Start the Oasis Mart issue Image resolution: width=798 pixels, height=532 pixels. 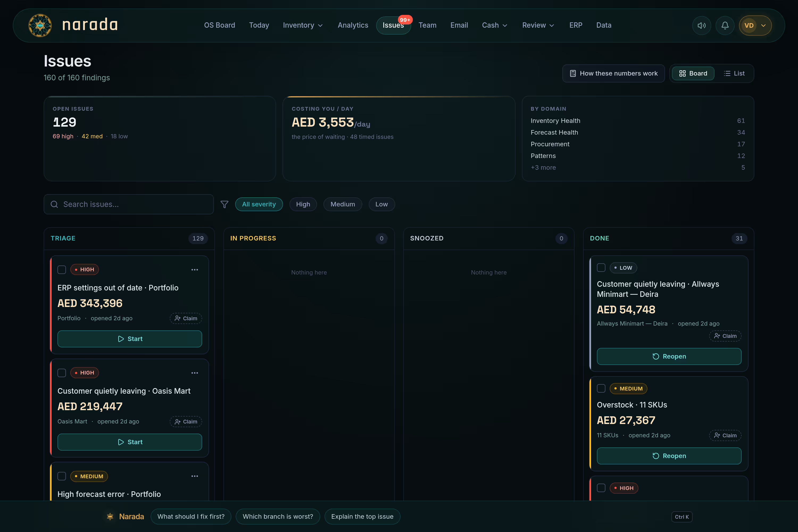tap(130, 442)
